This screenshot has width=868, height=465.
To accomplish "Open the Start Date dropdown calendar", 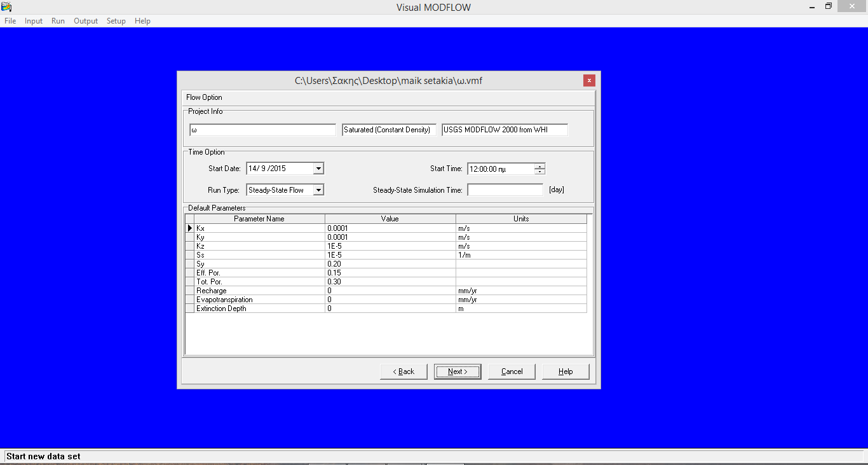I will (x=319, y=169).
